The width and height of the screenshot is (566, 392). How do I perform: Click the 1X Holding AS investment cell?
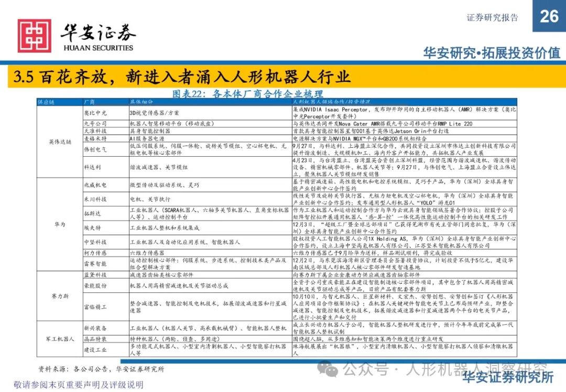pyautogui.click(x=404, y=242)
